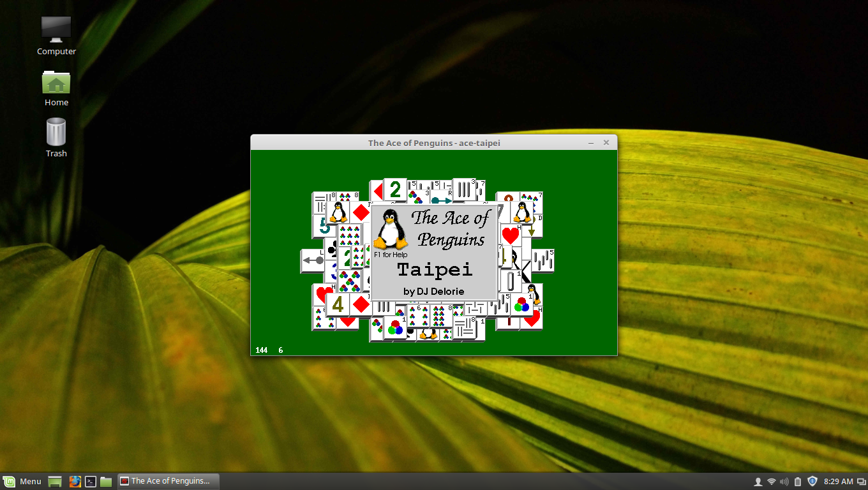Click the window list icon at panel end
Image resolution: width=868 pixels, height=490 pixels.
tap(861, 481)
